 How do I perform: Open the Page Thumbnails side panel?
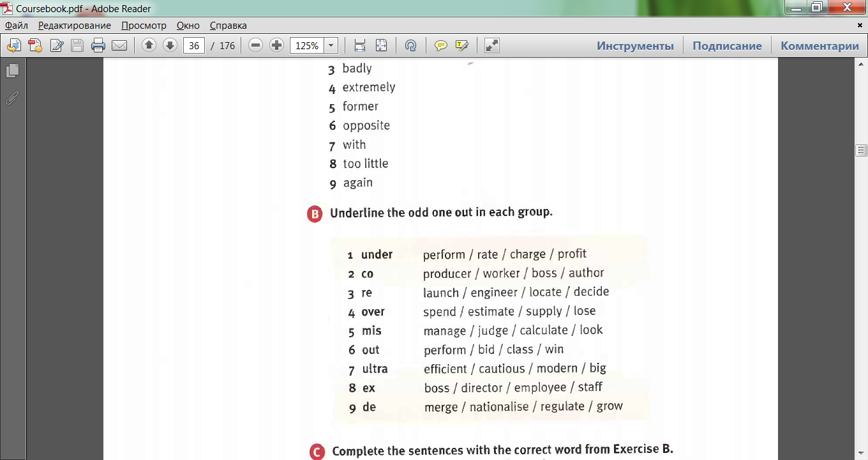(12, 71)
